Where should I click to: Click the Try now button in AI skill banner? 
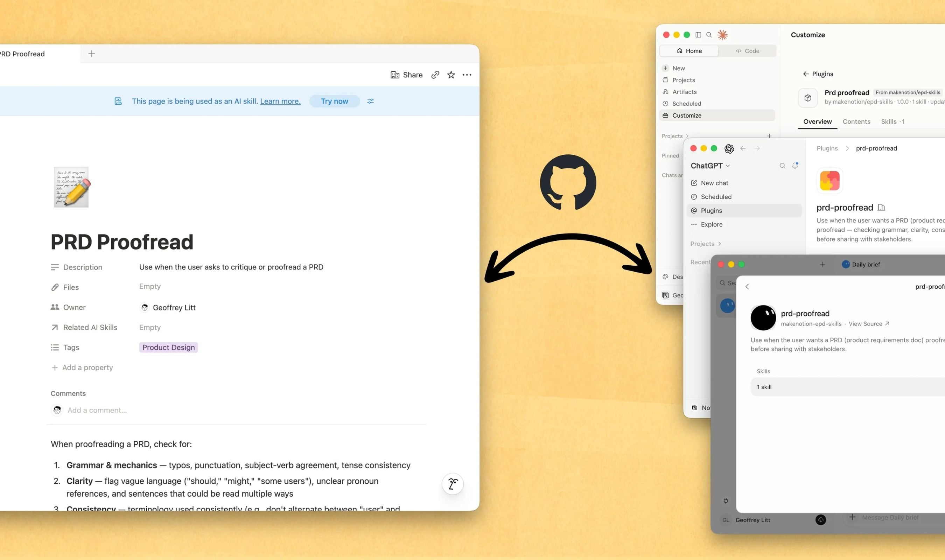click(x=334, y=101)
